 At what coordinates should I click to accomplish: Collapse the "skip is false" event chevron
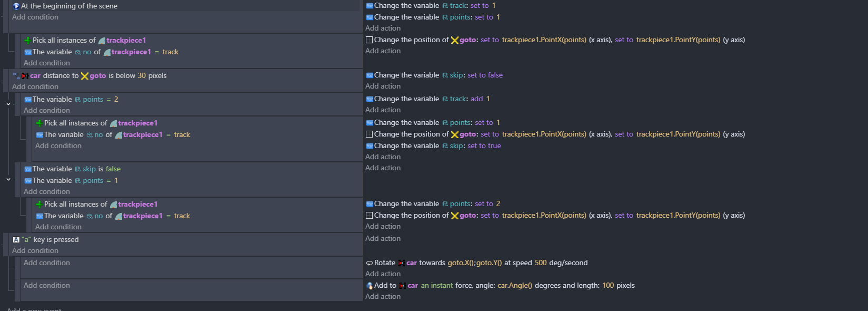tap(8, 180)
